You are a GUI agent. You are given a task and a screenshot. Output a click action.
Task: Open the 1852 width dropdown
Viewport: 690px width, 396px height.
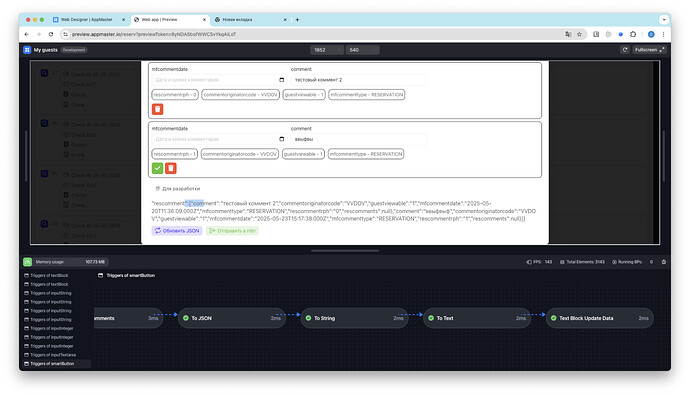point(327,50)
